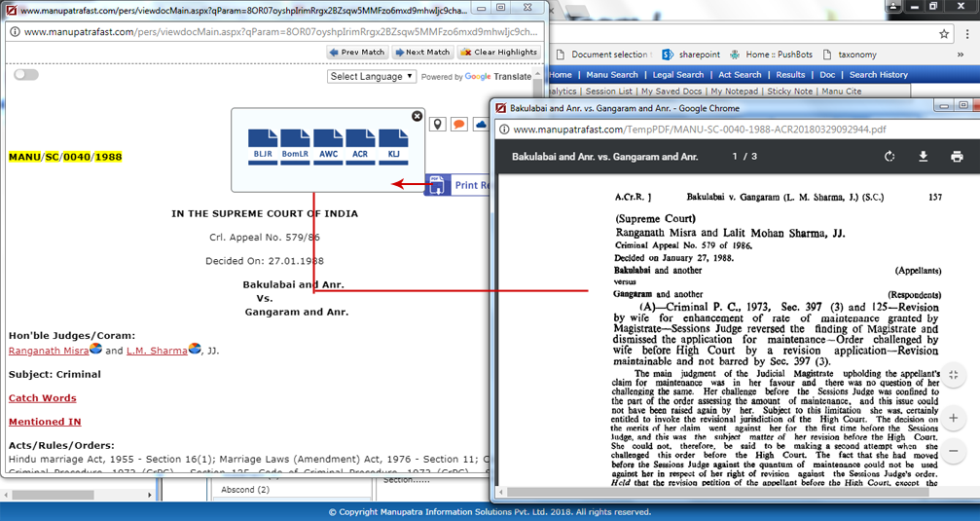Open My Saved Docs link
The height and width of the screenshot is (521, 980).
(671, 92)
